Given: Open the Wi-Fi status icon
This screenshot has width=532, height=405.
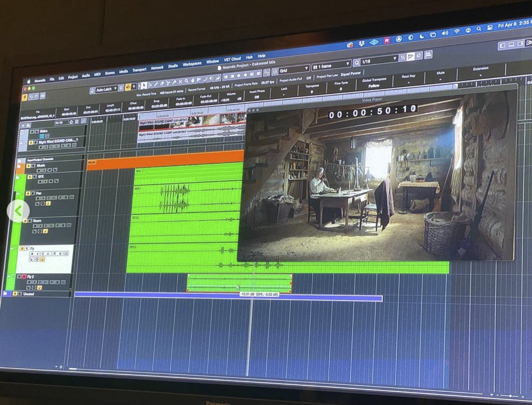Looking at the screenshot, I should 457,31.
